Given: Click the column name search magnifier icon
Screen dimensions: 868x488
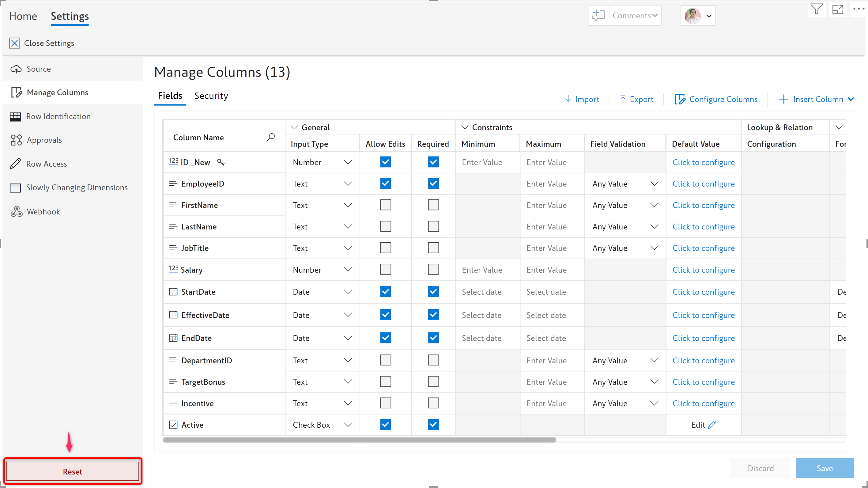Looking at the screenshot, I should coord(270,137).
